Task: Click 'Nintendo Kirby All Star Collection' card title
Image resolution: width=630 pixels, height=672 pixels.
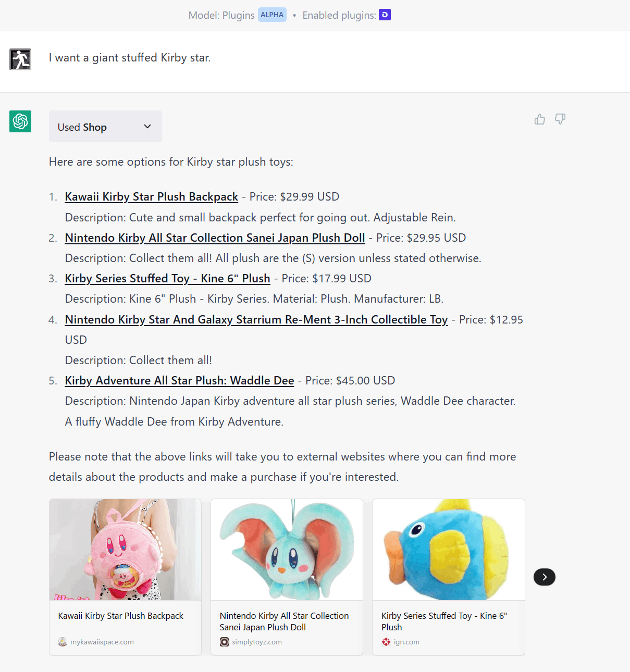Action: click(284, 621)
